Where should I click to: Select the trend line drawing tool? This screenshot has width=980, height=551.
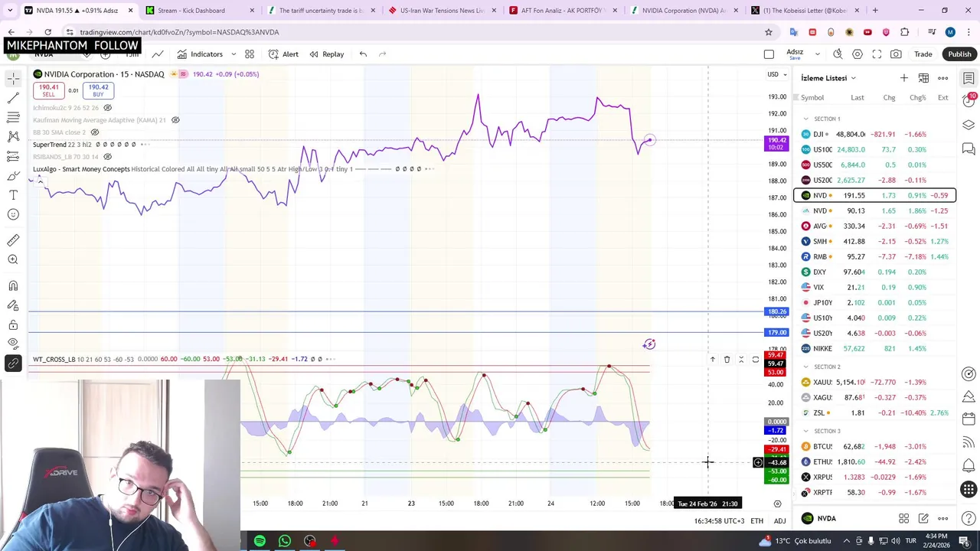point(13,98)
